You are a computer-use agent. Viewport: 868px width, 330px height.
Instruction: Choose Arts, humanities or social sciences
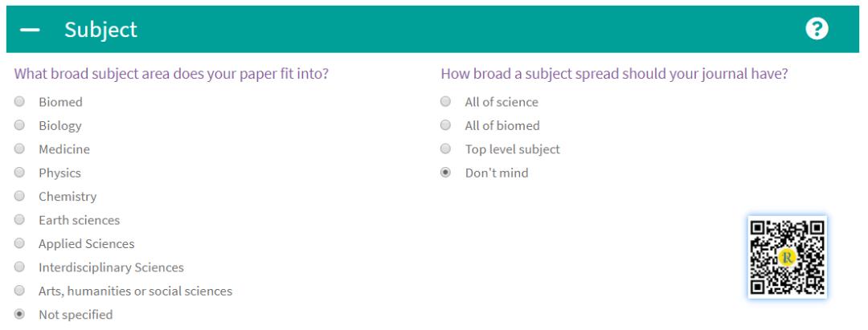(19, 291)
